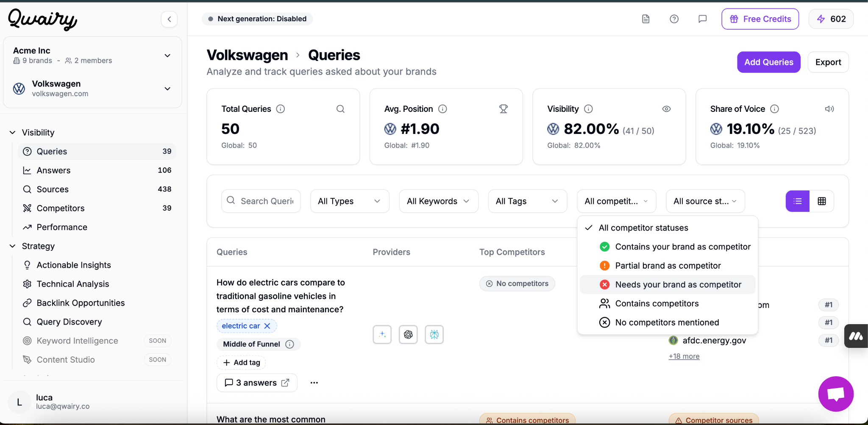This screenshot has width=868, height=425.
Task: Click the Middle of Funnel info icon
Action: (x=289, y=344)
